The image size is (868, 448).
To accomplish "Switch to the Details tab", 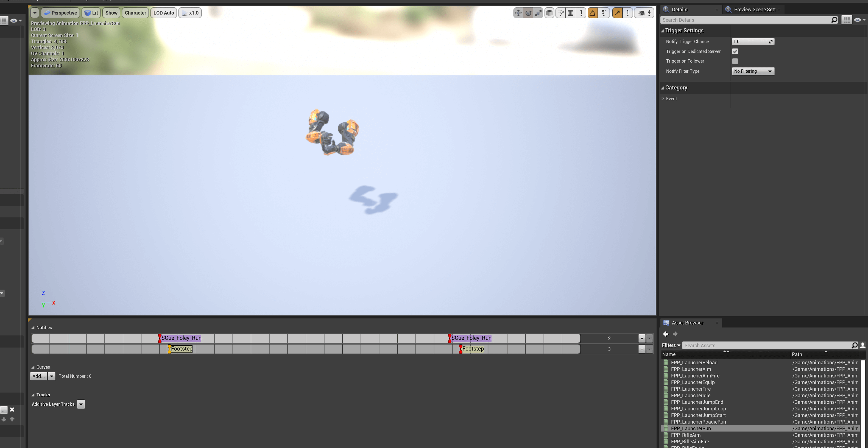I will point(679,9).
